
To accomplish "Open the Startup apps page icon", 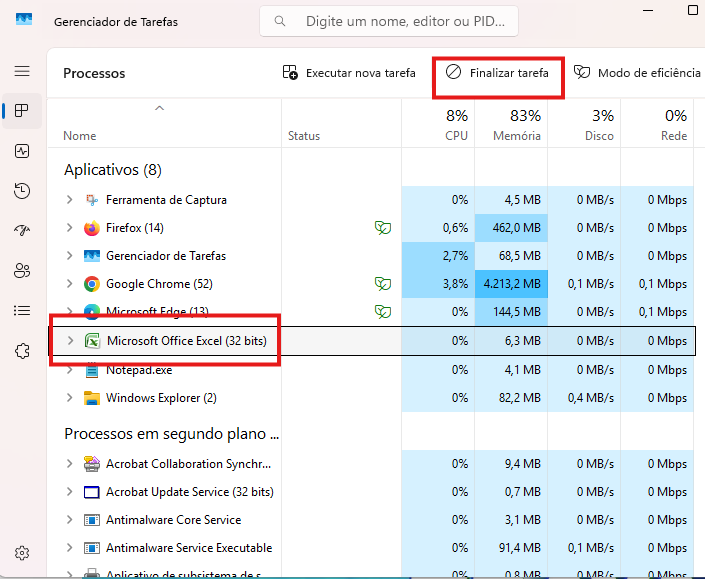I will pos(22,231).
